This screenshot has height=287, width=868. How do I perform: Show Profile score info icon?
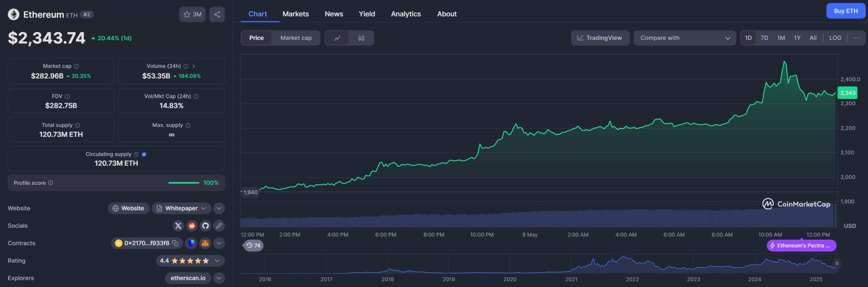click(51, 183)
